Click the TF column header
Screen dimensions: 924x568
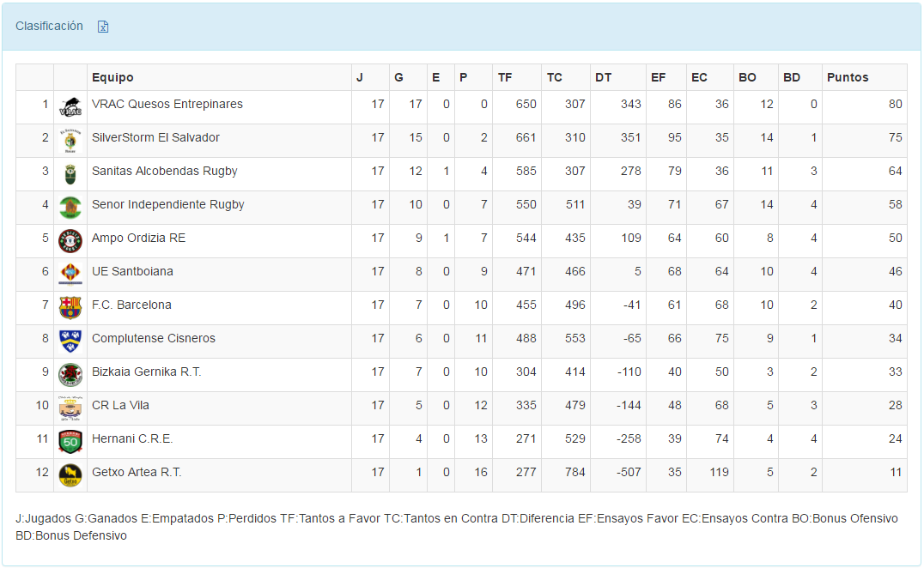[x=505, y=77]
